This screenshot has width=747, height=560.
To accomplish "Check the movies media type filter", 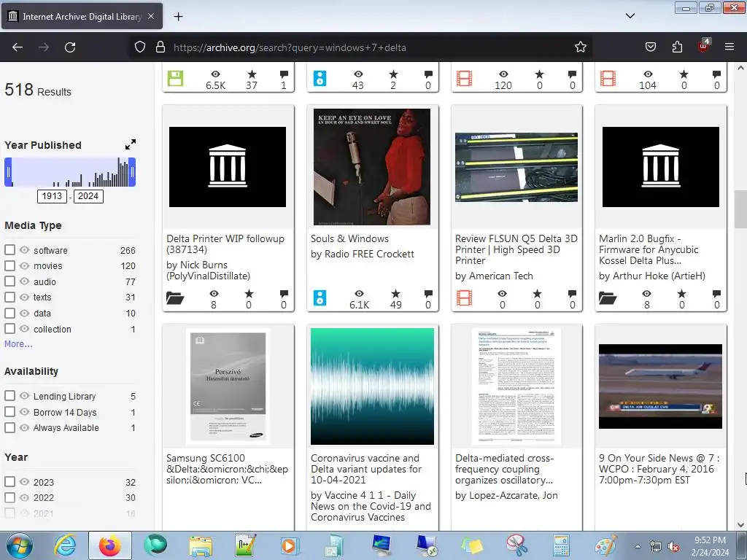I will (x=9, y=265).
